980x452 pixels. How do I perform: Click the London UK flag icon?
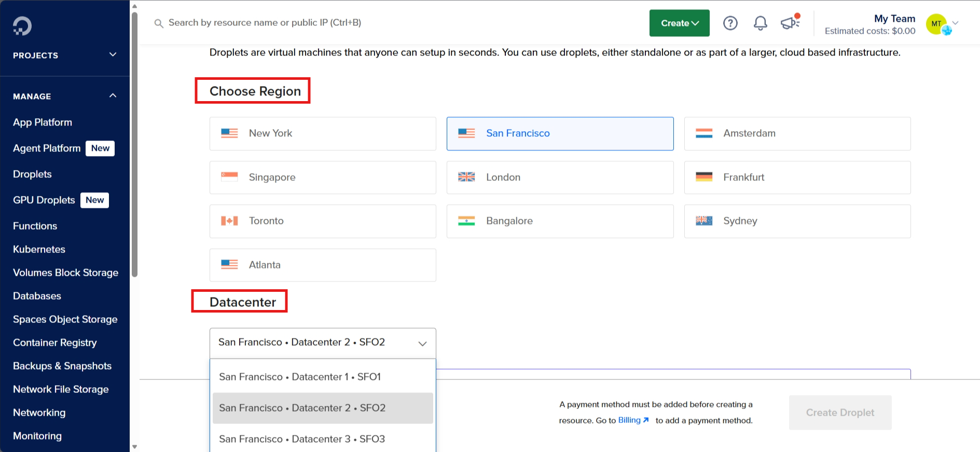[x=466, y=177]
